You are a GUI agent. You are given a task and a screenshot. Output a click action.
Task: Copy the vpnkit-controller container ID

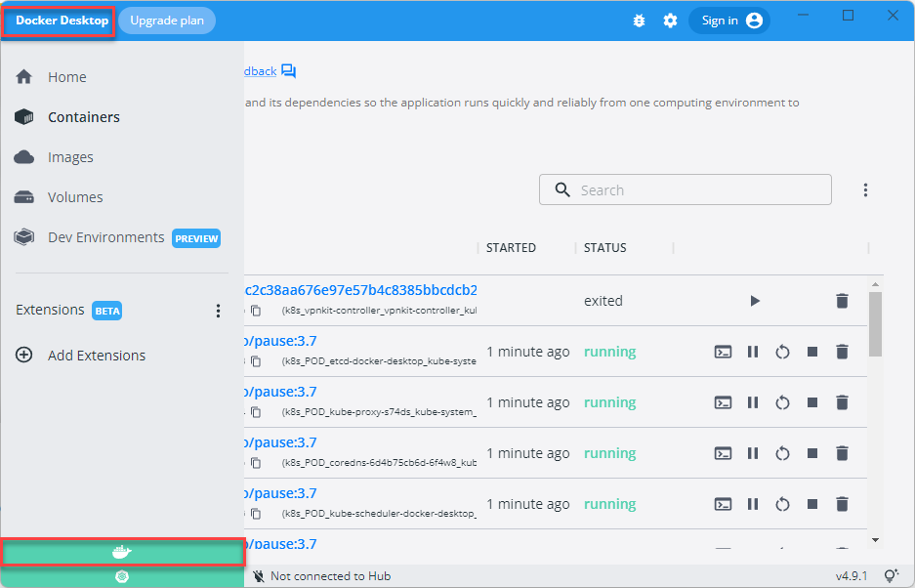point(256,311)
